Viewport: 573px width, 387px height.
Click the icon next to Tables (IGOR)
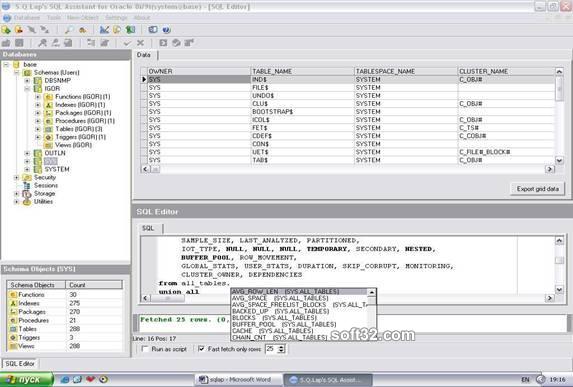tap(49, 129)
